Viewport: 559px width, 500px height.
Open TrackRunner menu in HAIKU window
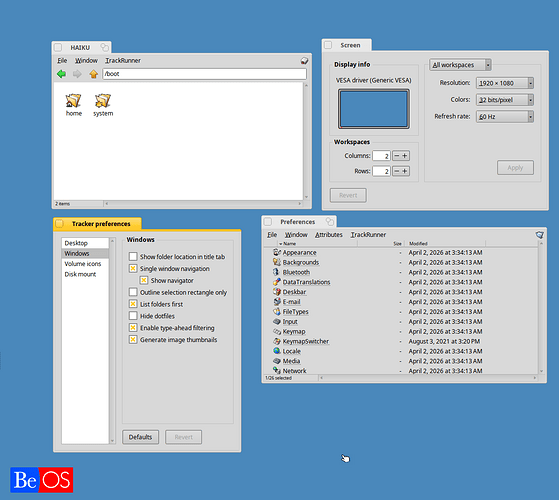tap(123, 61)
